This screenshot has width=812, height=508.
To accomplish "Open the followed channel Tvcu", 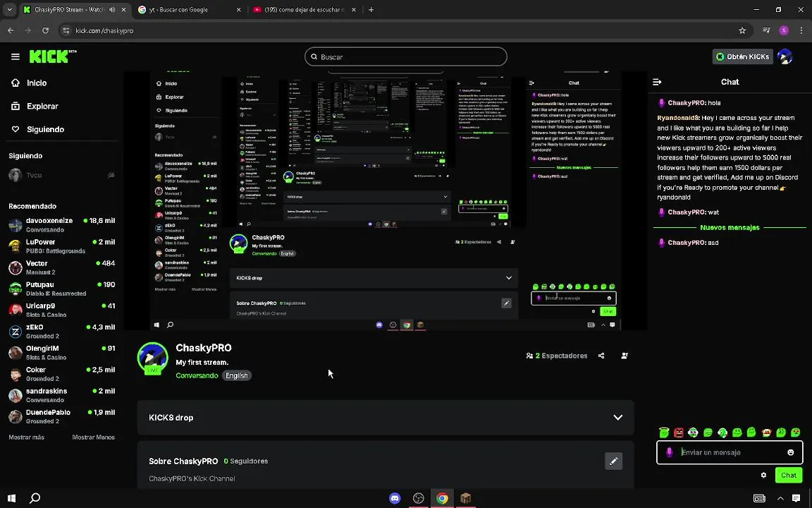I will click(x=61, y=175).
